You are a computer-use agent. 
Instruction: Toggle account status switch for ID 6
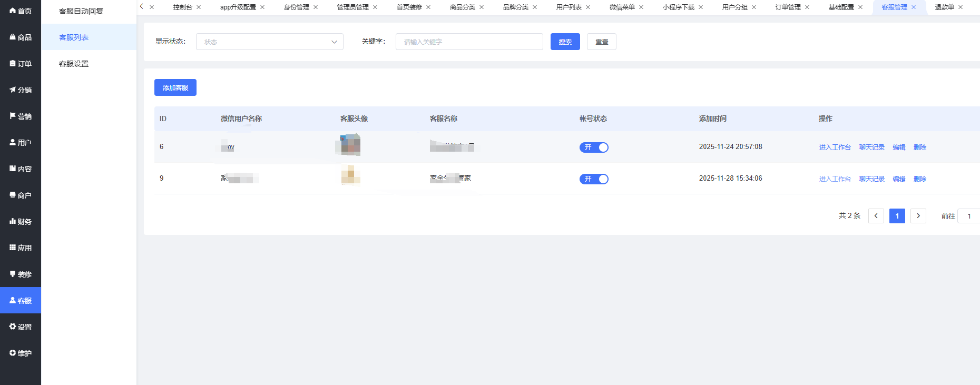click(x=594, y=147)
